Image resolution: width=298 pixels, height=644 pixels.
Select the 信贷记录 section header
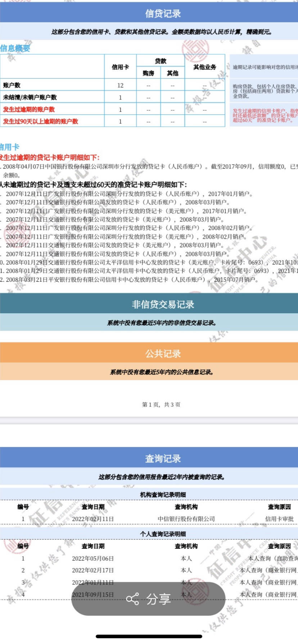pos(149,13)
